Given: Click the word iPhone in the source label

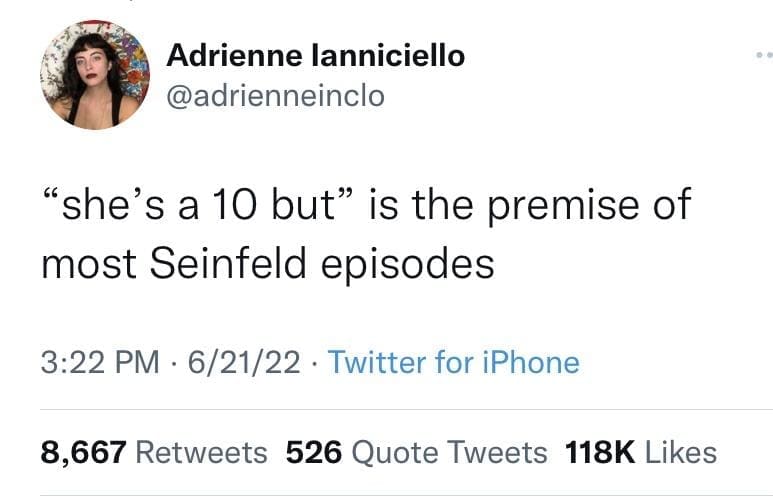Looking at the screenshot, I should [x=530, y=361].
